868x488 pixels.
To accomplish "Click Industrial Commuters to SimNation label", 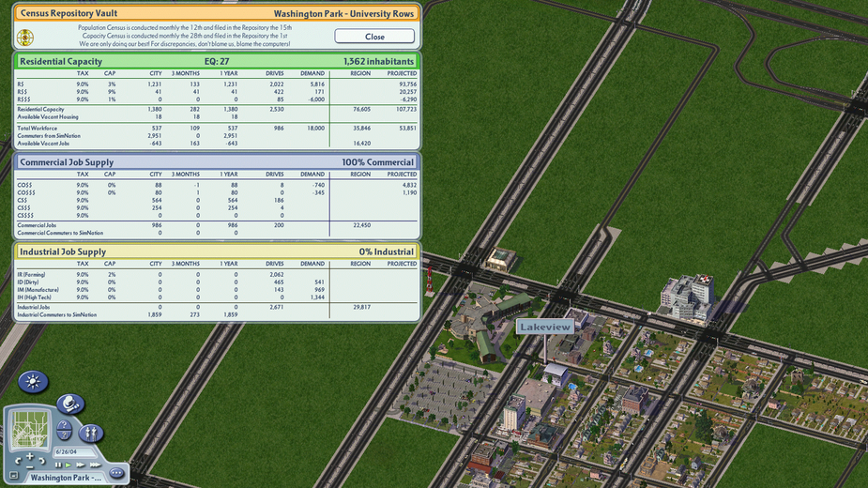I will pos(56,315).
